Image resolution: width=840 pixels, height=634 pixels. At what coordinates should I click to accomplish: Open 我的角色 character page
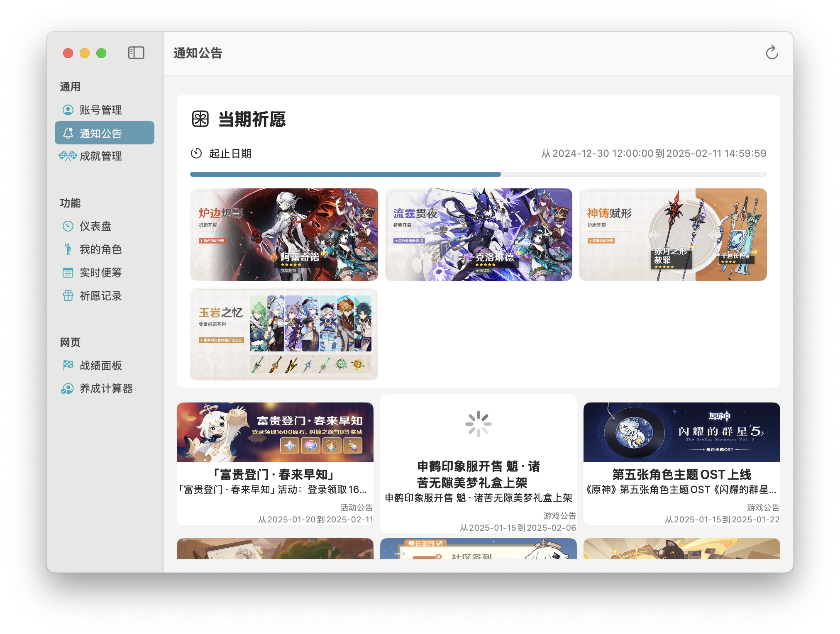[100, 249]
